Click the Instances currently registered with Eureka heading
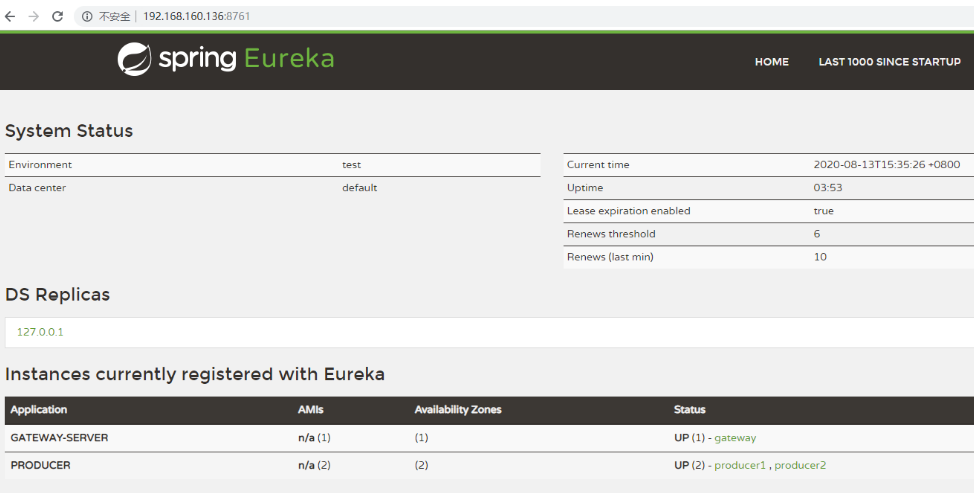 point(195,374)
